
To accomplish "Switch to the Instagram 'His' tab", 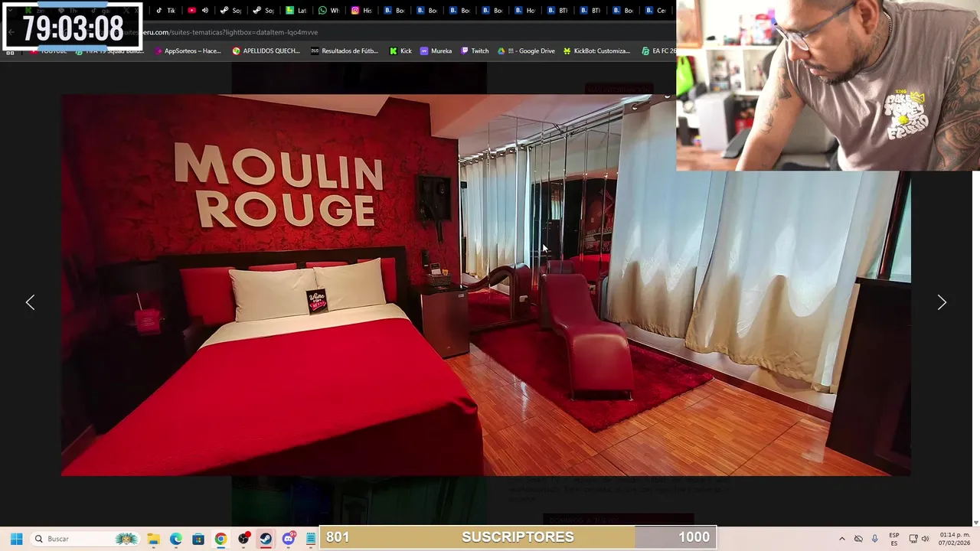I will click(362, 11).
